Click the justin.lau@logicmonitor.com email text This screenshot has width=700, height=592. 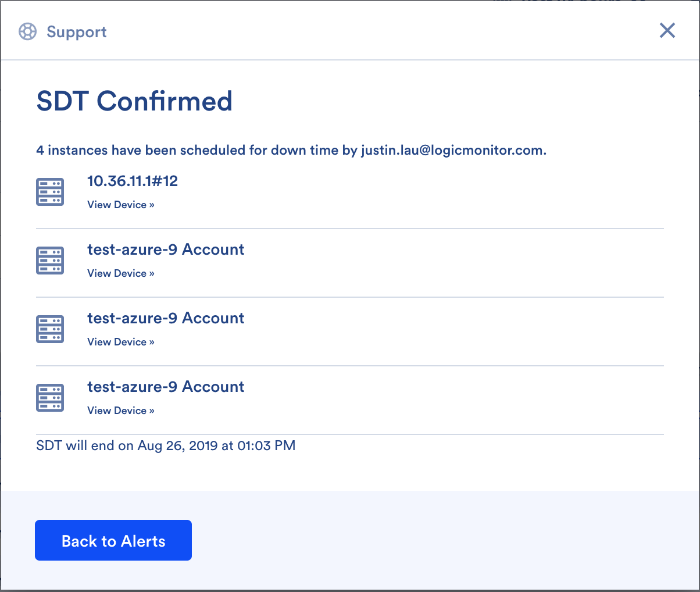coord(453,151)
